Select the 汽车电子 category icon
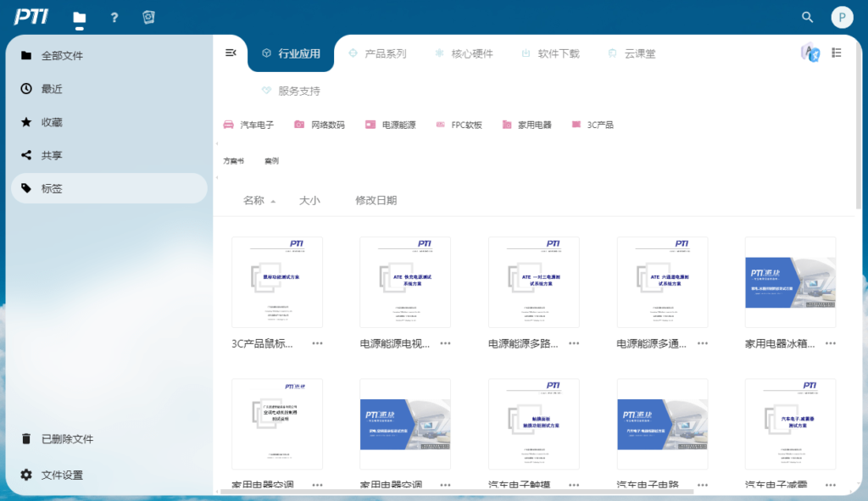The width and height of the screenshot is (868, 501). (x=226, y=123)
